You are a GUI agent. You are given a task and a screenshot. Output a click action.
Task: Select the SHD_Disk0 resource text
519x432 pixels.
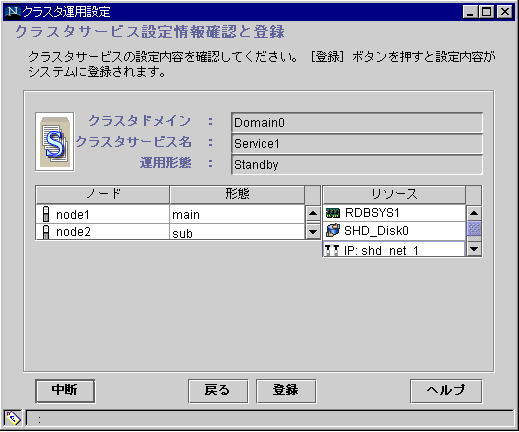point(376,231)
